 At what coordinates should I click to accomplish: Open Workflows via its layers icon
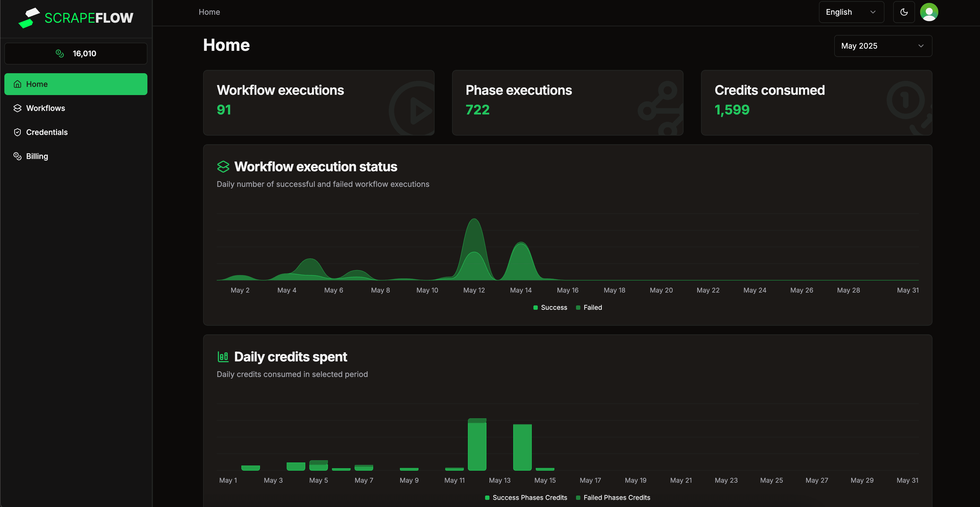pyautogui.click(x=17, y=108)
